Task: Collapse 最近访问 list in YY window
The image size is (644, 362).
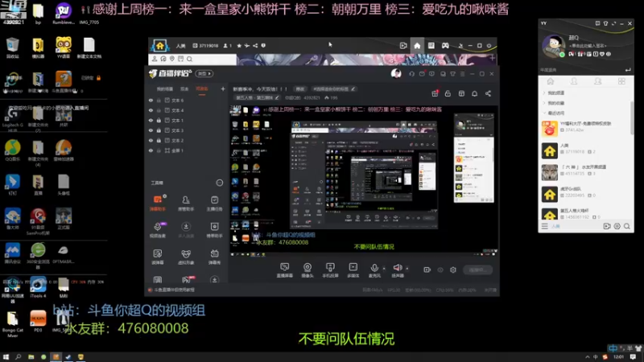Action: point(545,113)
